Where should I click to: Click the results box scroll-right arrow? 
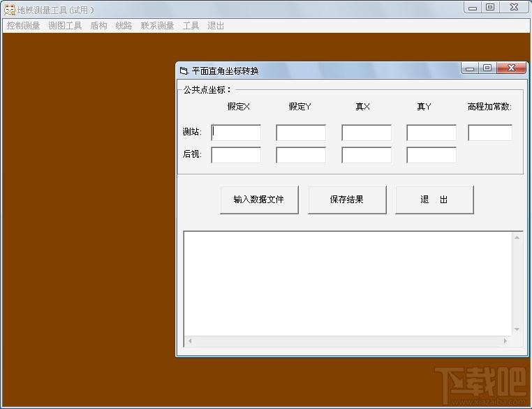(505, 341)
